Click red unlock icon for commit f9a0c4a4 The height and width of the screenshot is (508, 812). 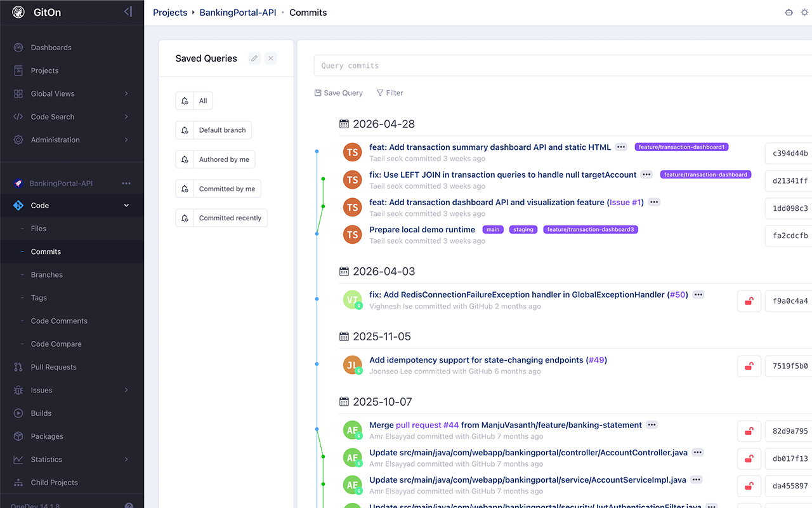click(x=749, y=301)
